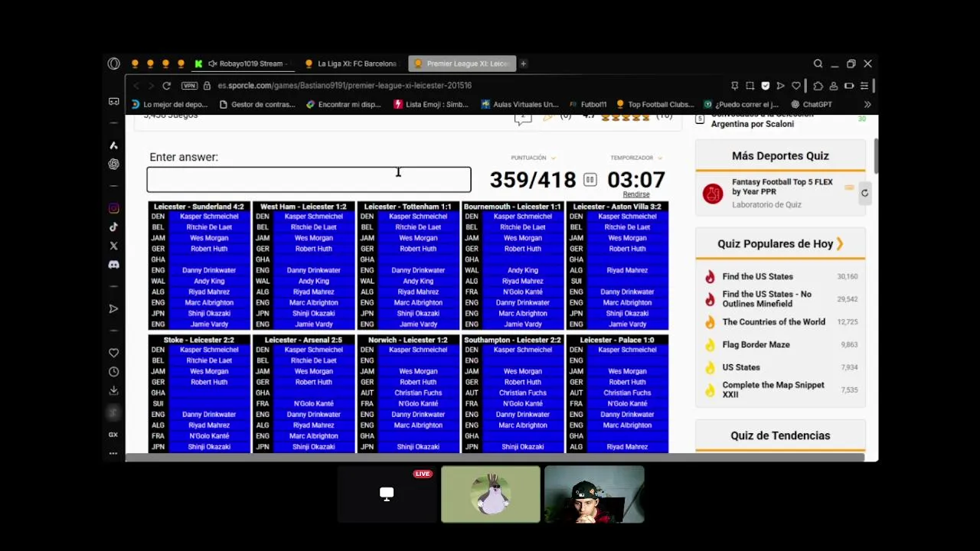Viewport: 980px width, 551px height.
Task: Open 'Flag Border Maze' quiz
Action: tap(756, 344)
